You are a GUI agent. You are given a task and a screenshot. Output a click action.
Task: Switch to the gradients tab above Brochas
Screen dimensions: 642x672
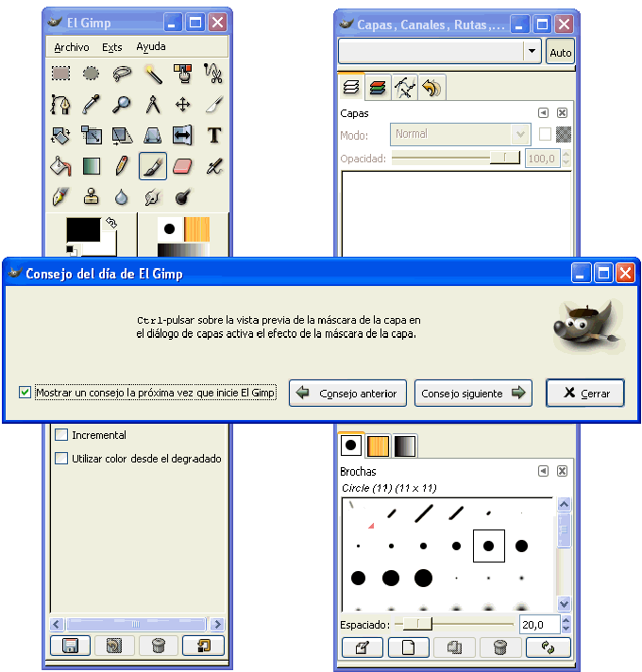(x=405, y=445)
